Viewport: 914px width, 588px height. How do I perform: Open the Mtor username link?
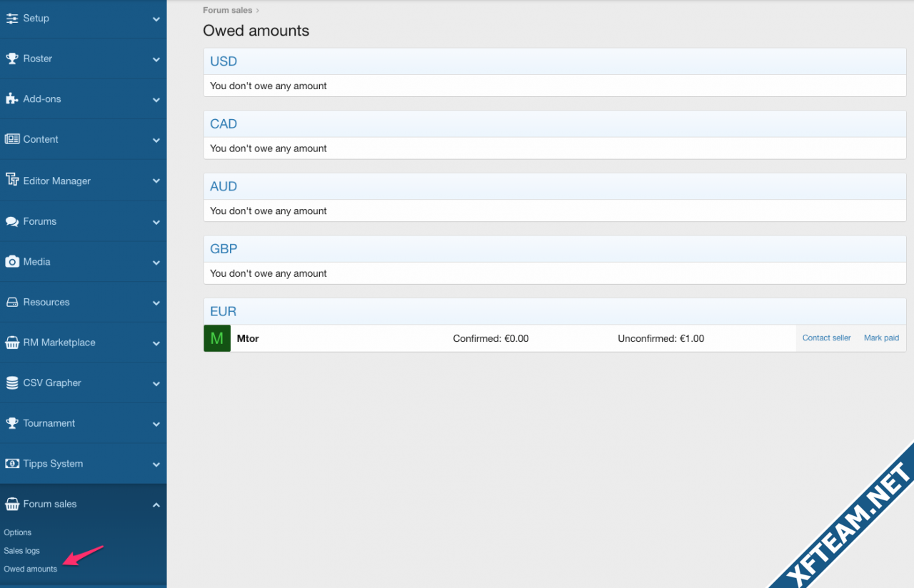tap(248, 339)
